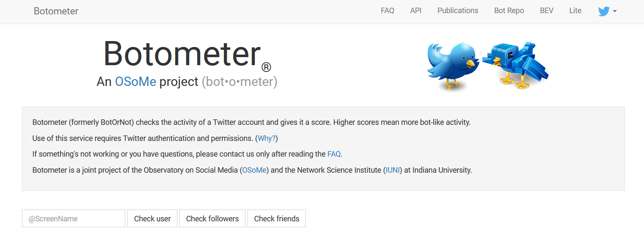Image resolution: width=644 pixels, height=240 pixels.
Task: Switch to Botometer Lite
Action: point(575,11)
